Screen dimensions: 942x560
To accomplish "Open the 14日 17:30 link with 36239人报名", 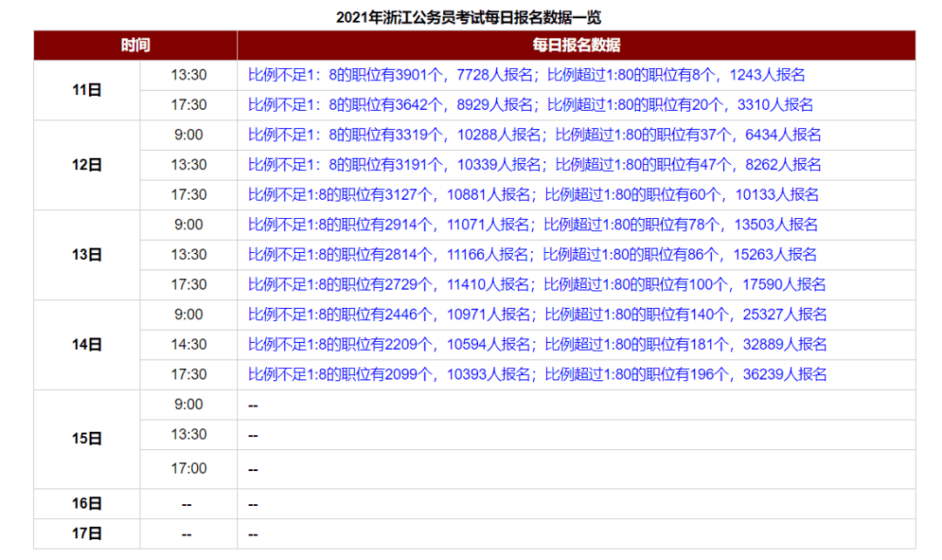I will click(x=537, y=375).
